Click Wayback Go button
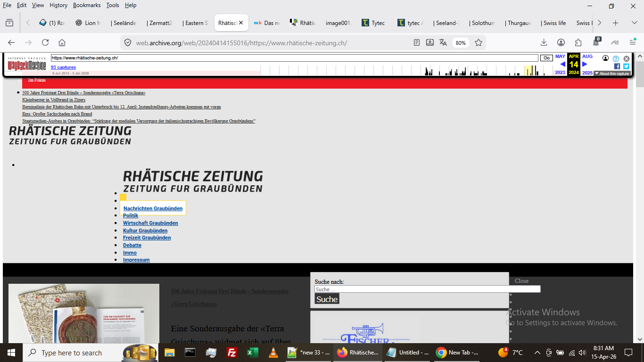This screenshot has height=362, width=644. click(x=546, y=58)
